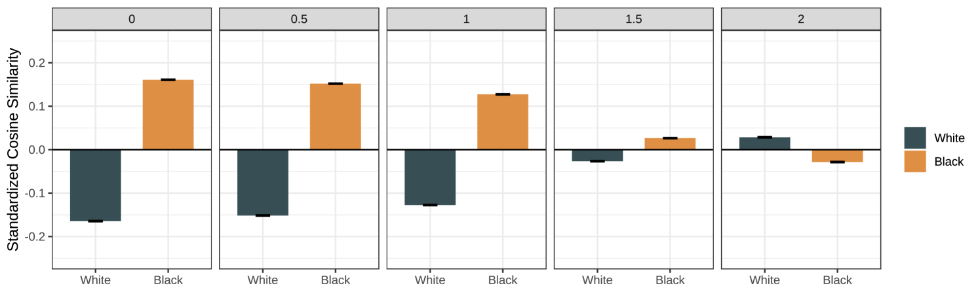Click the dark White legend color swatch
The height and width of the screenshot is (294, 980).
click(x=914, y=138)
